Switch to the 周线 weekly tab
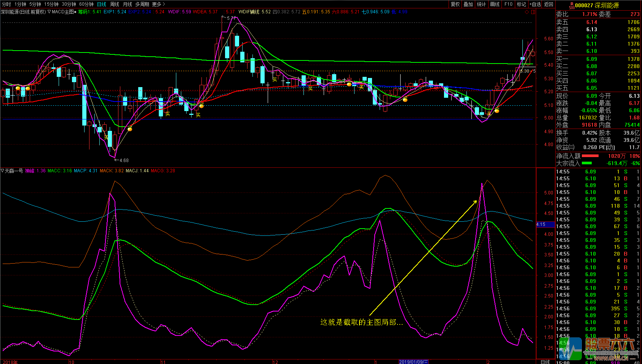Screen dimensions: 642x364 pyautogui.click(x=115, y=4)
